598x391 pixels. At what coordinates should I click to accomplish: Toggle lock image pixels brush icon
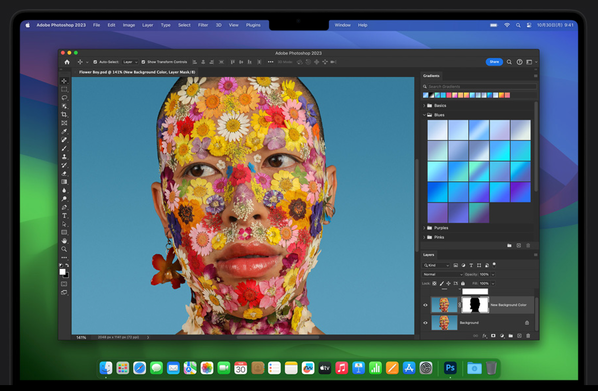pos(442,283)
